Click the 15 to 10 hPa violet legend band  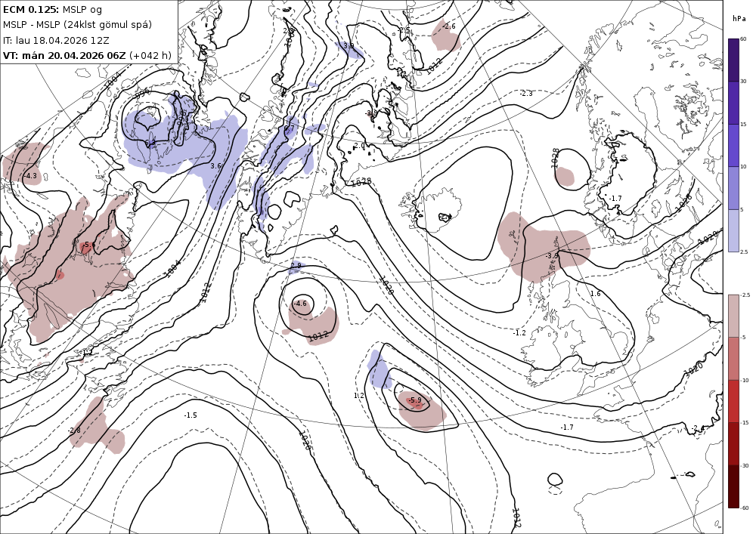pyautogui.click(x=733, y=146)
